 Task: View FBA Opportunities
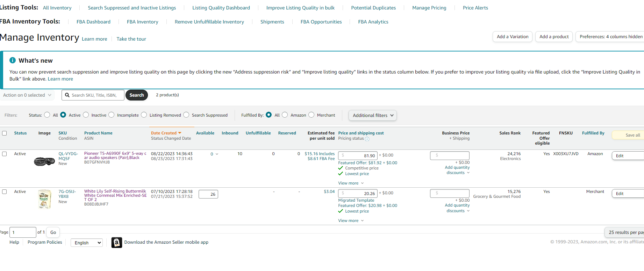(x=321, y=22)
